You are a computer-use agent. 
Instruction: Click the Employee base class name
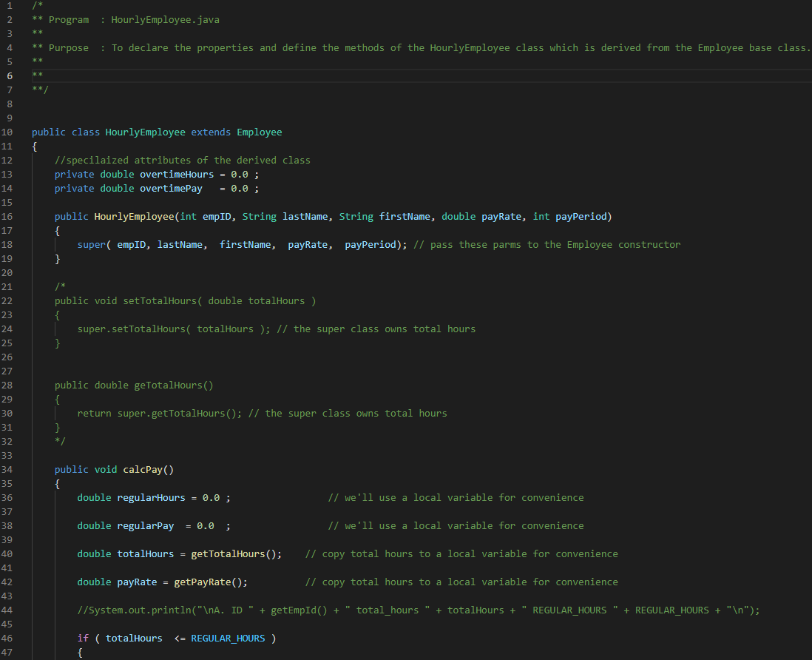pos(259,132)
